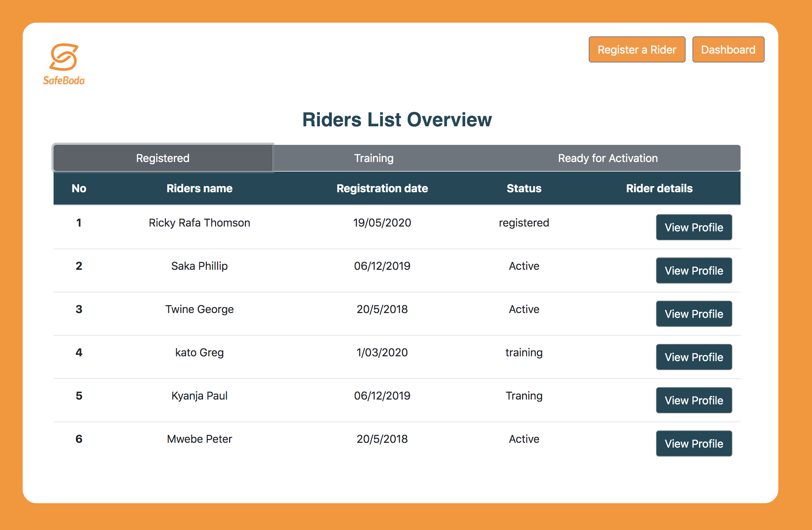Click the Riders name column header

click(x=199, y=188)
